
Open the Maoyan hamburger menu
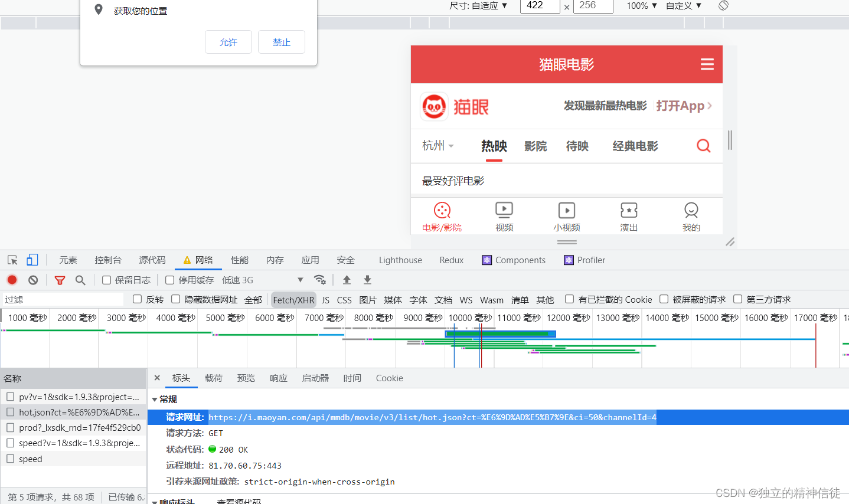click(x=707, y=64)
